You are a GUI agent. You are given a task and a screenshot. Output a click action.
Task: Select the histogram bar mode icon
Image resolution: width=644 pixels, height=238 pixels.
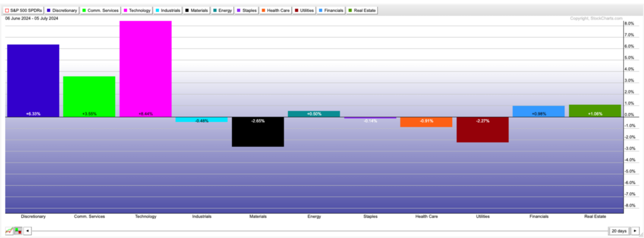pos(18,231)
